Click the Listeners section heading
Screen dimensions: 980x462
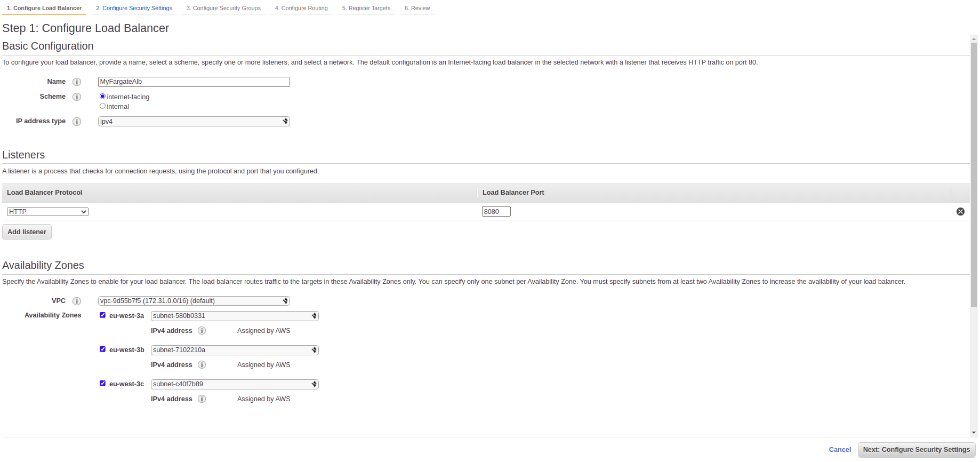click(x=23, y=155)
